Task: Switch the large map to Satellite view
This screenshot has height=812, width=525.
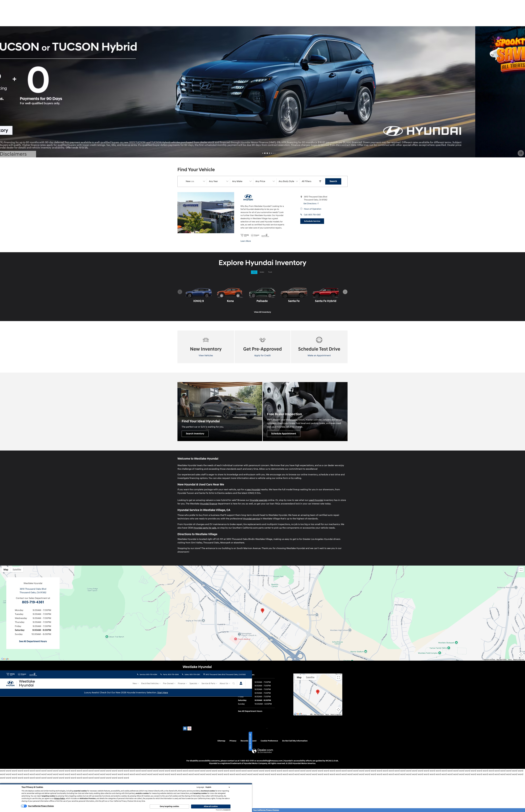Action: pos(17,569)
